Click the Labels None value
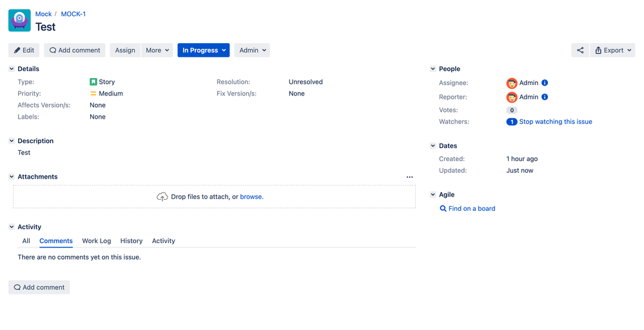This screenshot has height=330, width=644. pyautogui.click(x=98, y=117)
